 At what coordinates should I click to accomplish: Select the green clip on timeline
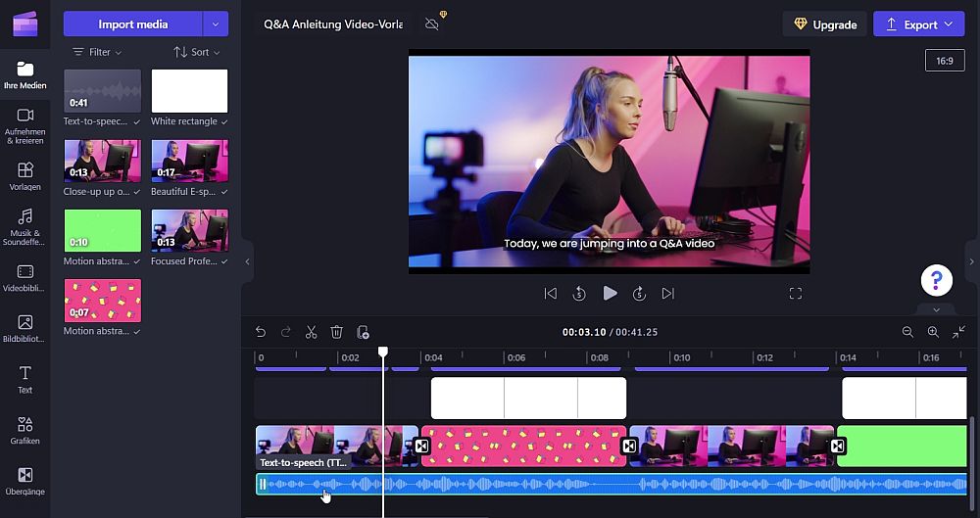point(902,447)
